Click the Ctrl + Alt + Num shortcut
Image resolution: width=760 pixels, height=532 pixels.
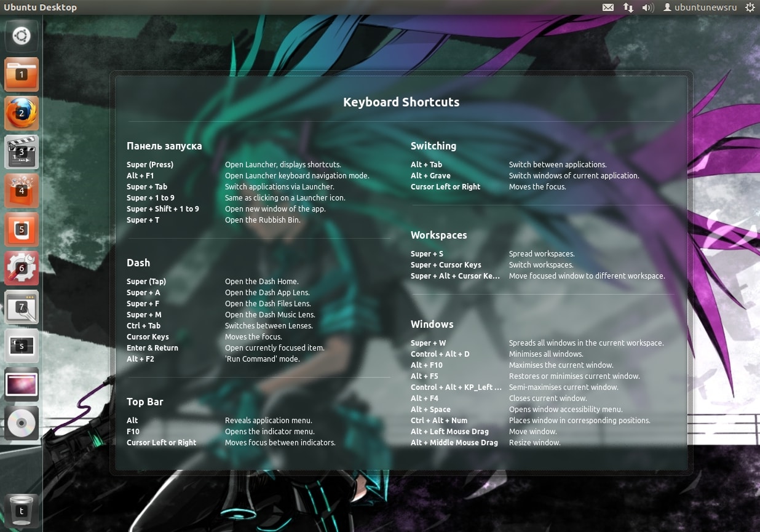point(439,421)
